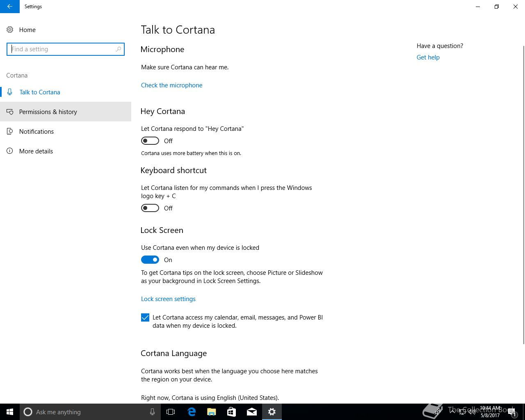This screenshot has width=525, height=420.
Task: Open Settings Home
Action: [x=27, y=30]
